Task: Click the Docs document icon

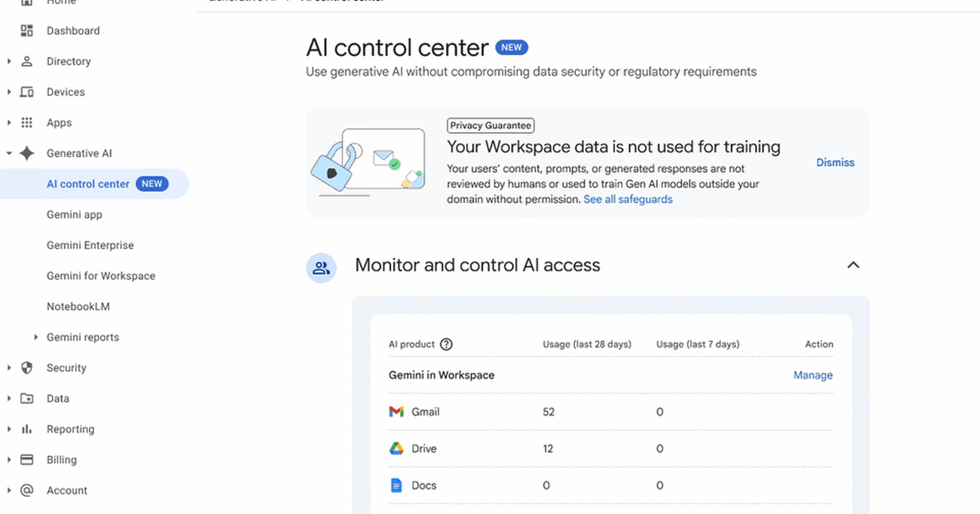Action: (x=396, y=485)
